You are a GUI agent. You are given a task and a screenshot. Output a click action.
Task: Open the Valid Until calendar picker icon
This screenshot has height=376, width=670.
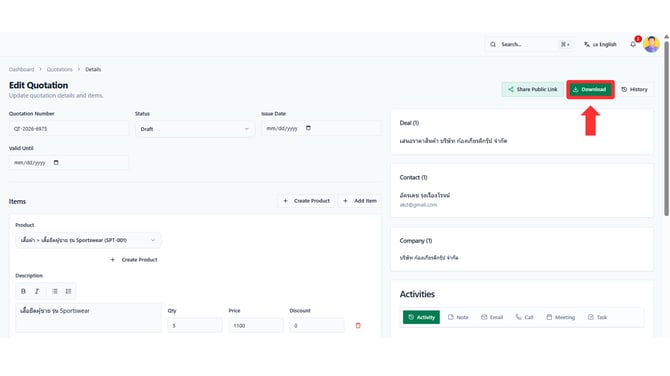tap(56, 163)
